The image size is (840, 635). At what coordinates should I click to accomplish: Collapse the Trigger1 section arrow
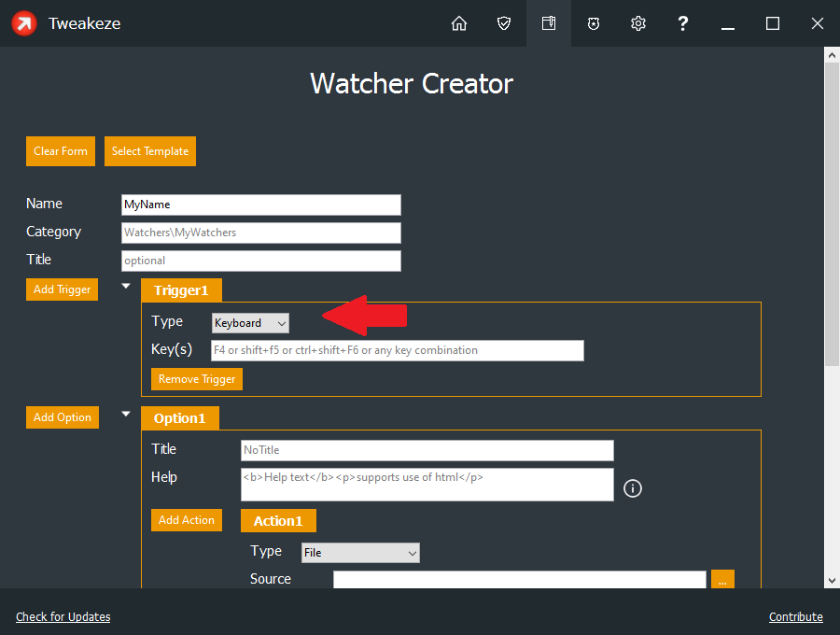126,286
